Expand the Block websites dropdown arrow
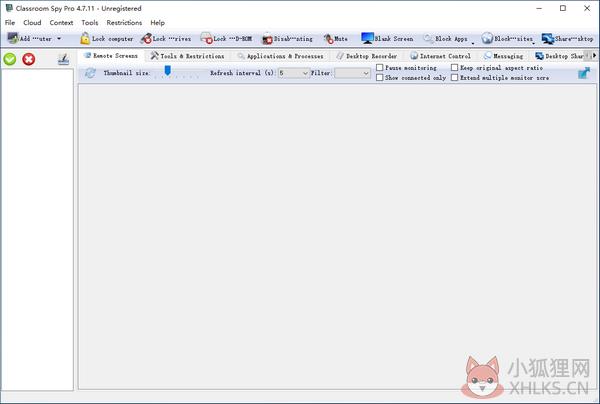This screenshot has height=404, width=600. click(x=534, y=43)
